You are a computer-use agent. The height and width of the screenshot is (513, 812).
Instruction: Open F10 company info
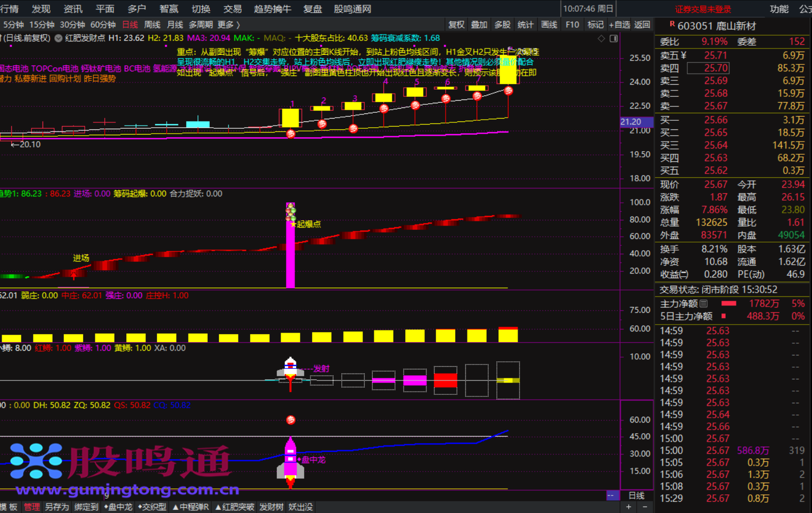click(572, 24)
